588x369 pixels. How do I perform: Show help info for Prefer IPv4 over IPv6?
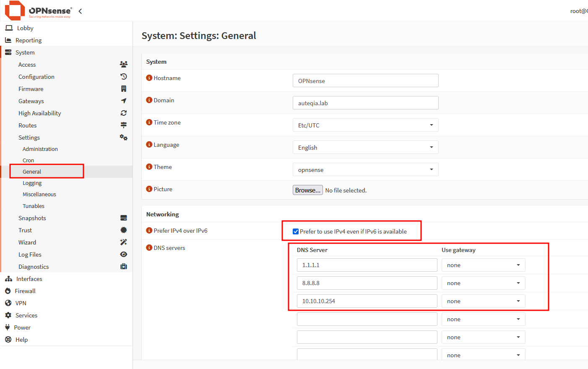pos(149,231)
